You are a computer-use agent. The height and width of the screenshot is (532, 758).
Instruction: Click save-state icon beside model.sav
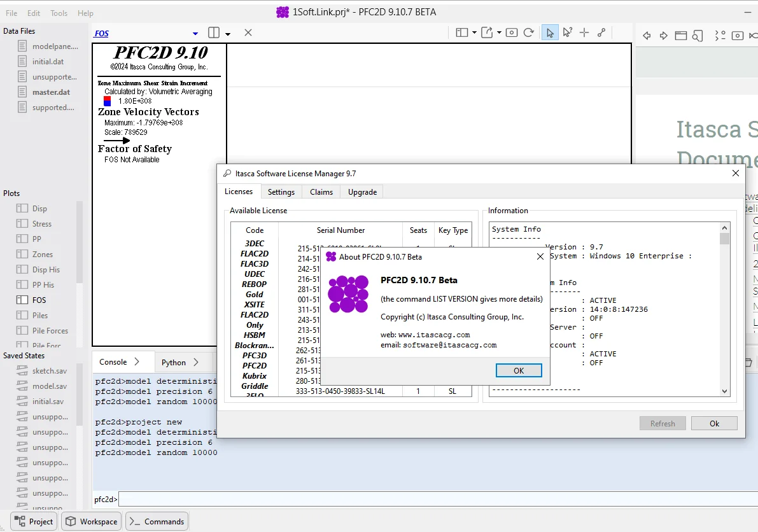coord(22,386)
